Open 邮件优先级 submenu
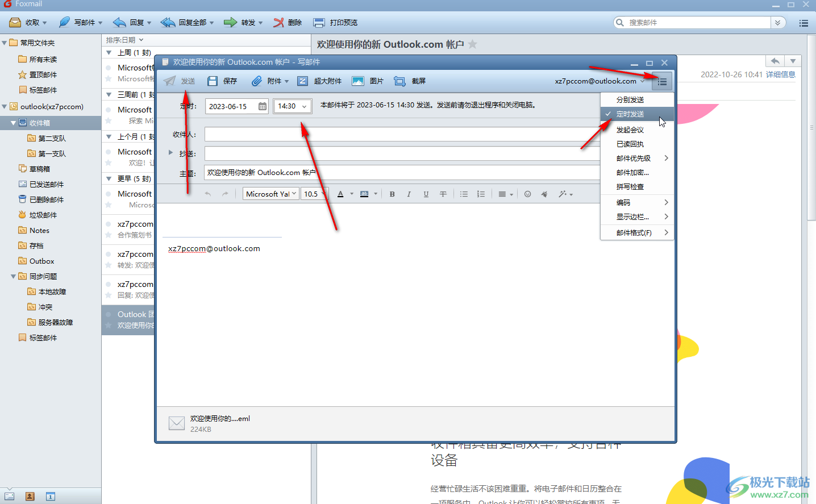816x504 pixels. tap(638, 159)
